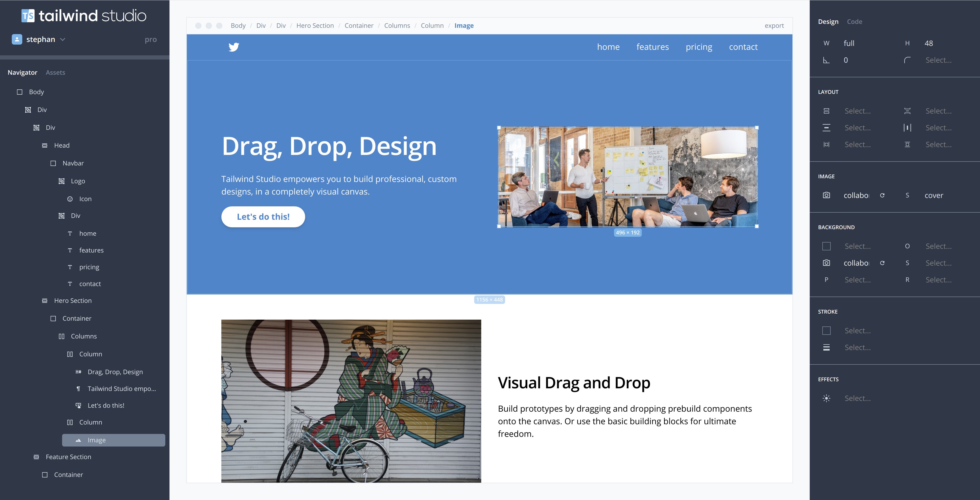Click the text icon beside home node

point(70,233)
